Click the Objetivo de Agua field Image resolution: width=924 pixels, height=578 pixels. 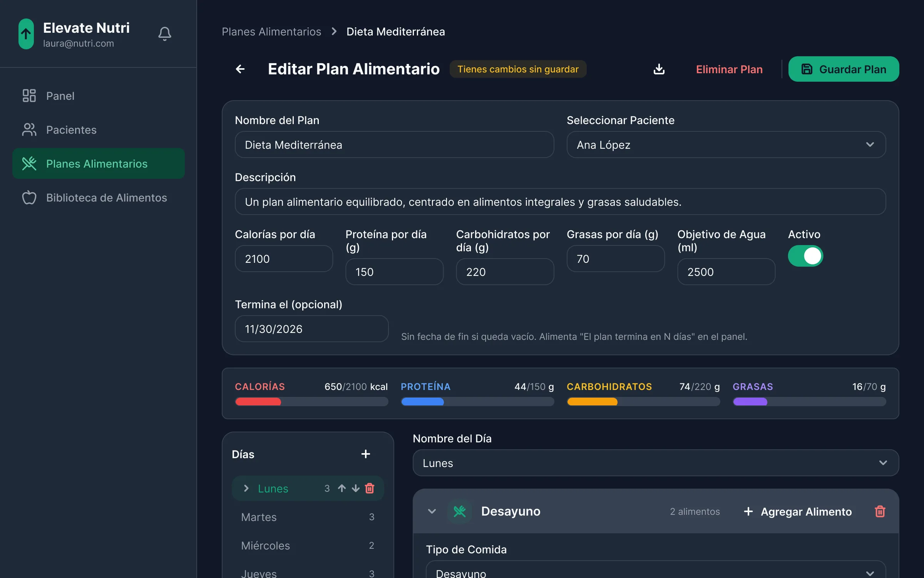point(726,272)
